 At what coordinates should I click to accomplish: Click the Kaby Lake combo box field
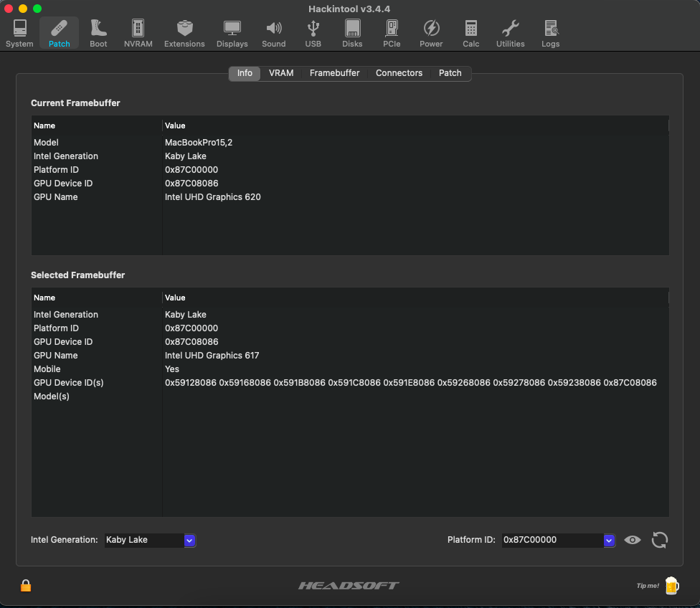click(145, 540)
